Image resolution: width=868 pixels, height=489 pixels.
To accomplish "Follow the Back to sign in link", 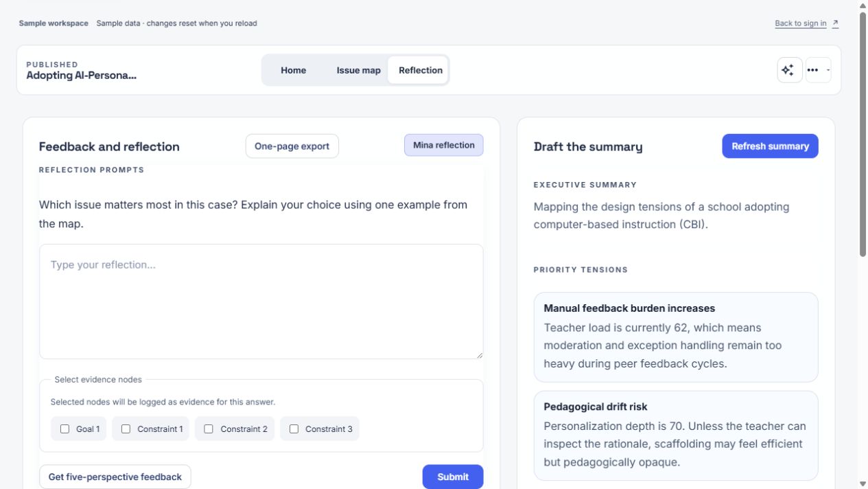I will [x=807, y=23].
